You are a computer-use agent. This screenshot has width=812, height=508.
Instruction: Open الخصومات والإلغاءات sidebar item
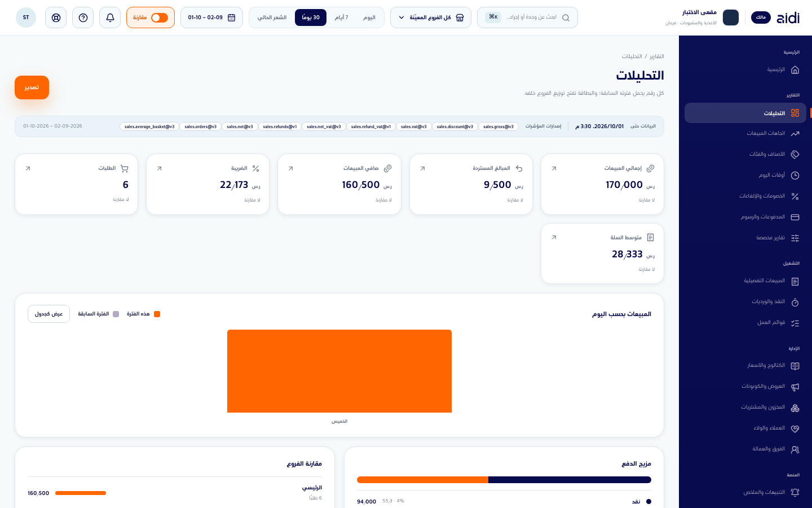tap(745, 196)
